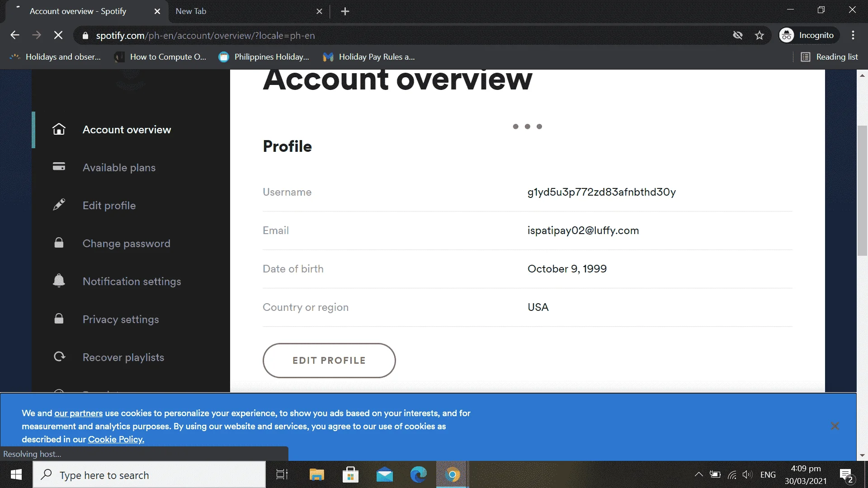Click the third-party cookies blocked eye icon
The image size is (868, 488).
[738, 35]
